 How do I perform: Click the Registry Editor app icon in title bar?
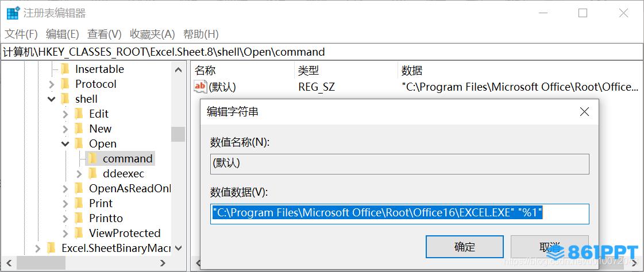(13, 13)
